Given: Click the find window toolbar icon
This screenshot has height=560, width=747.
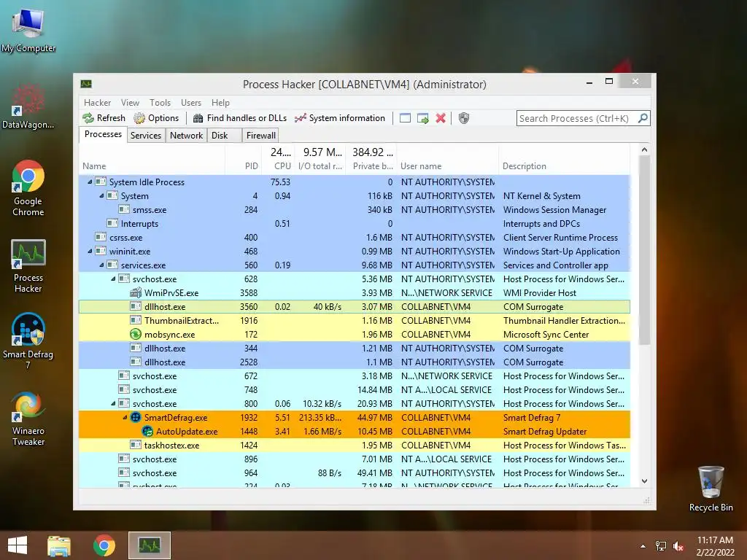Looking at the screenshot, I should click(405, 118).
